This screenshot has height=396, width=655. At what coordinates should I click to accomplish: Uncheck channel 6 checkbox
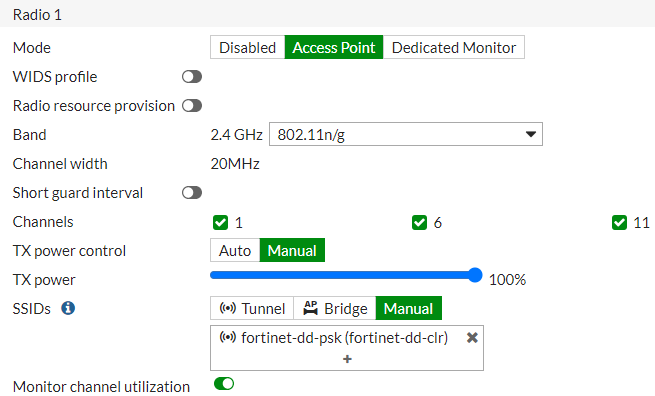pyautogui.click(x=419, y=223)
